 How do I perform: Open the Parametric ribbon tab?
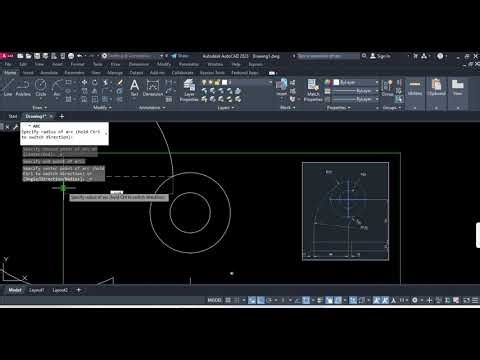click(74, 72)
